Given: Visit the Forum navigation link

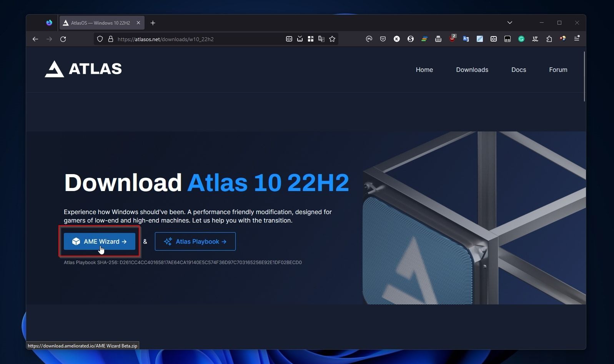Looking at the screenshot, I should coord(558,70).
